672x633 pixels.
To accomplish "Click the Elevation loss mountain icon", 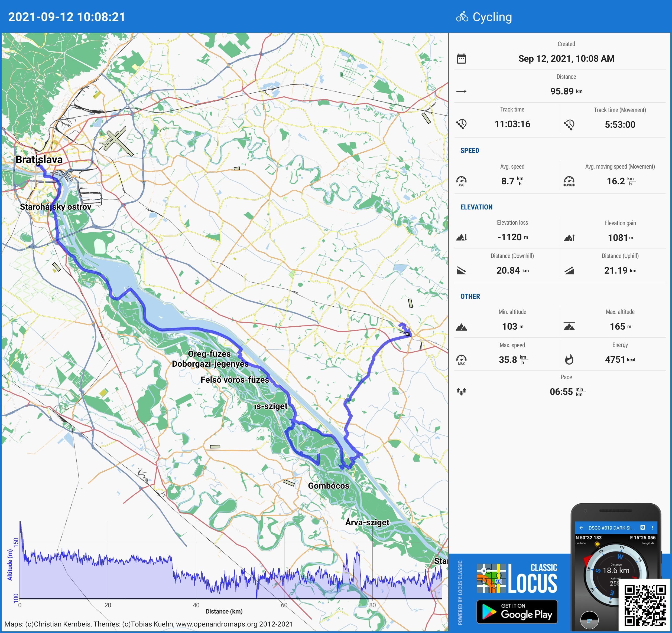I will click(x=462, y=237).
